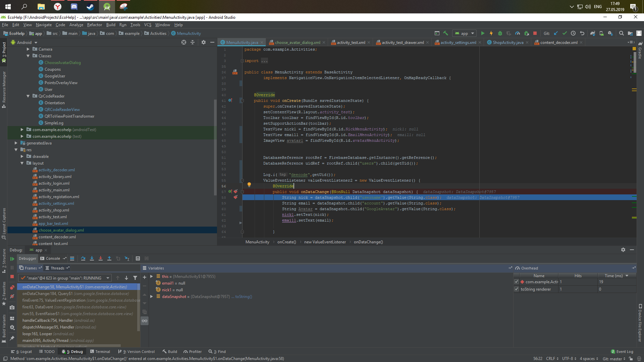
Task: Click the Make Project hammer icon
Action: tap(446, 33)
